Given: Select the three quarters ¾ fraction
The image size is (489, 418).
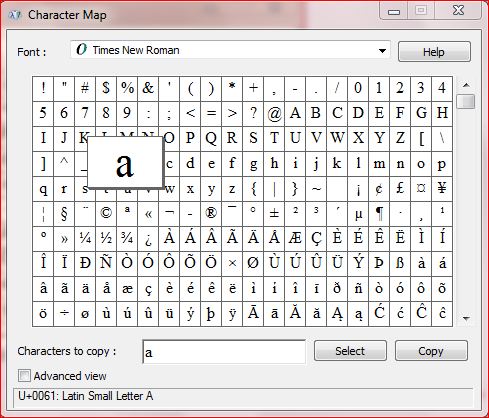Looking at the screenshot, I should (x=127, y=239).
